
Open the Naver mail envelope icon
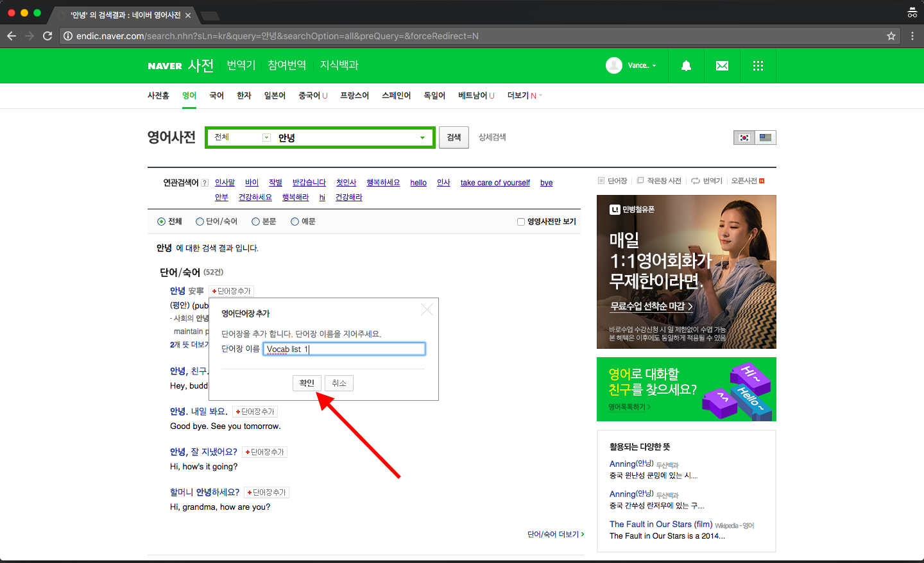pyautogui.click(x=722, y=65)
